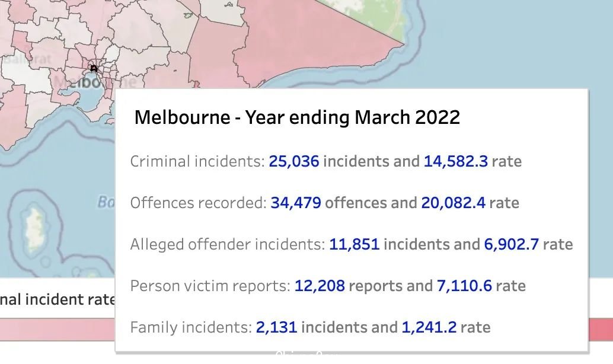Click the 12,208 person victim reports figure
The image size is (613, 364).
pos(320,286)
